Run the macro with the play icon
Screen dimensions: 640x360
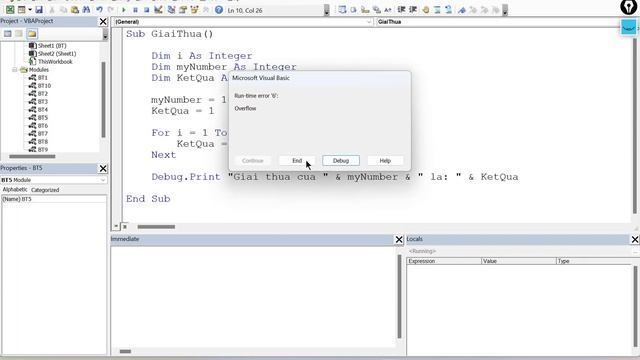(124, 10)
